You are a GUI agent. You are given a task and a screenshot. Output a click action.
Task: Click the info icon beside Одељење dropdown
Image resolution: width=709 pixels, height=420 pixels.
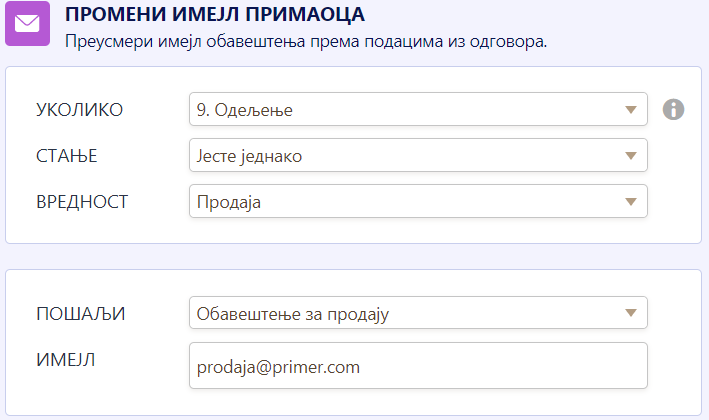[x=674, y=109]
